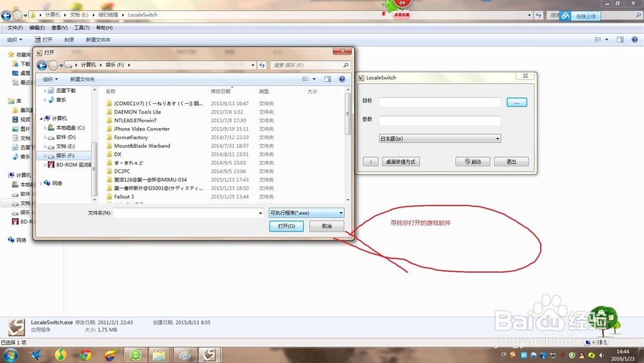Open the 文件名 history dropdown arrow

[260, 213]
